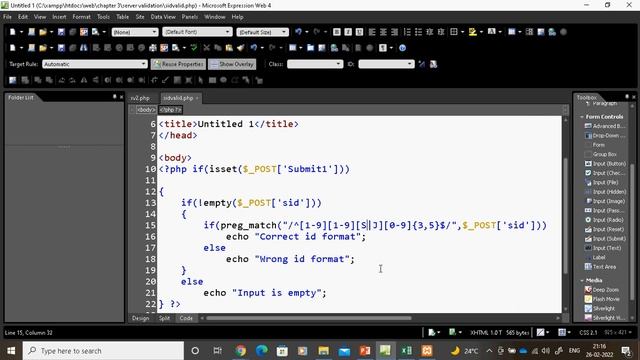Apply the Outside Borders icon
The height and width of the screenshot is (360, 640).
pos(453,32)
